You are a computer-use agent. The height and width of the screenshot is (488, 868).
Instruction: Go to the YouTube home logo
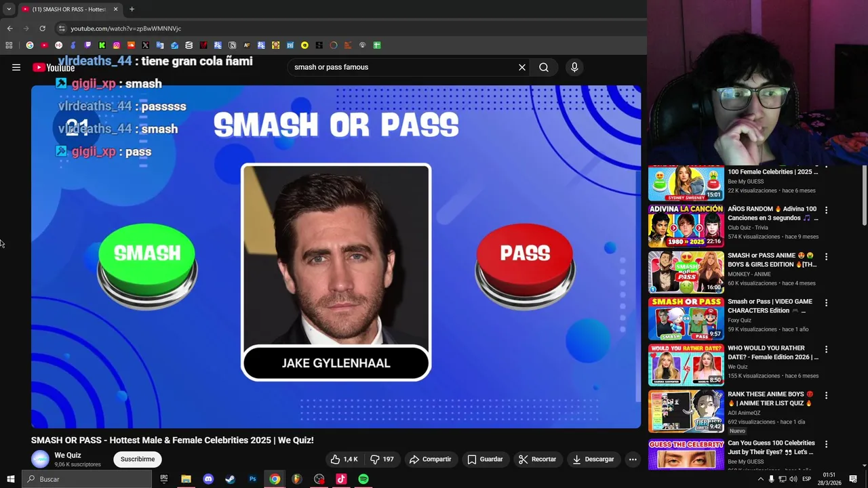click(54, 67)
